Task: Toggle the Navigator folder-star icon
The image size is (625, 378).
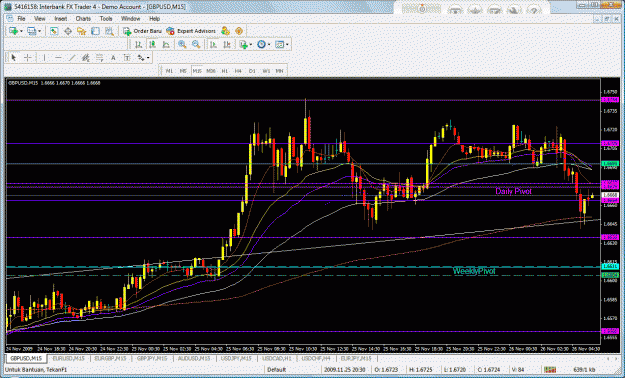Action: [x=81, y=31]
